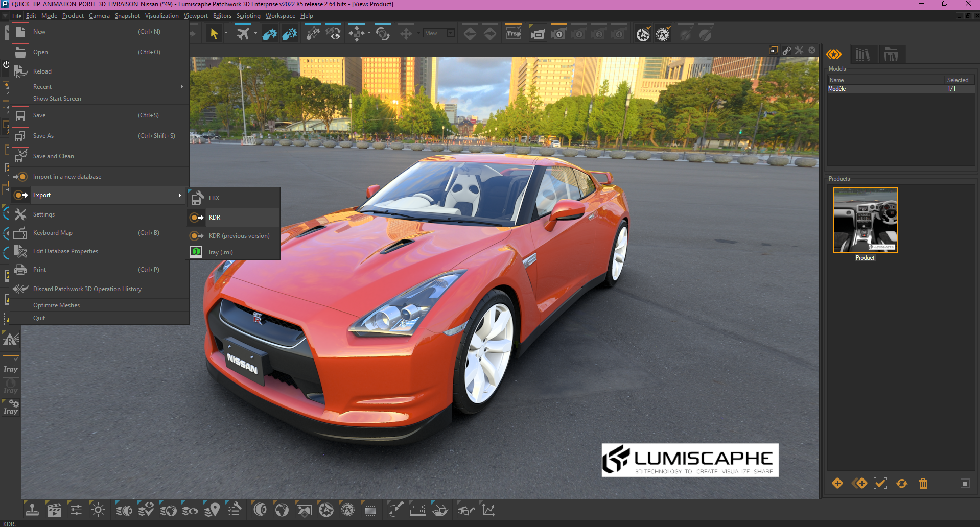Select Optimize Meshes menu entry

pyautogui.click(x=100, y=305)
